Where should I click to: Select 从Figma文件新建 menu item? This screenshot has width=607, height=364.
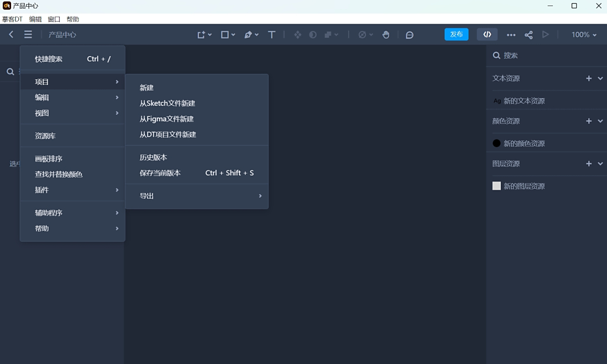(167, 119)
